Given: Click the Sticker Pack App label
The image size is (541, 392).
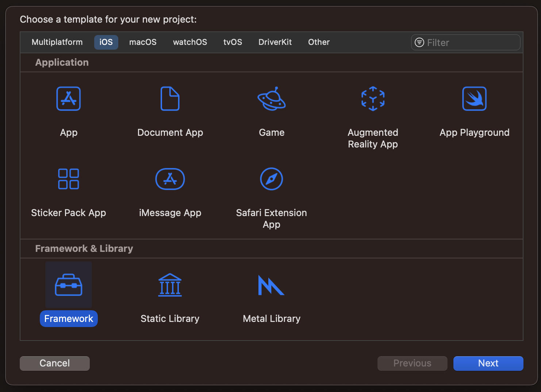Looking at the screenshot, I should click(69, 213).
